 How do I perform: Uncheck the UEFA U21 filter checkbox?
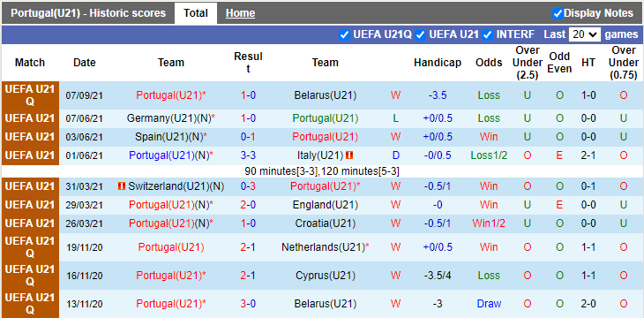(x=420, y=35)
